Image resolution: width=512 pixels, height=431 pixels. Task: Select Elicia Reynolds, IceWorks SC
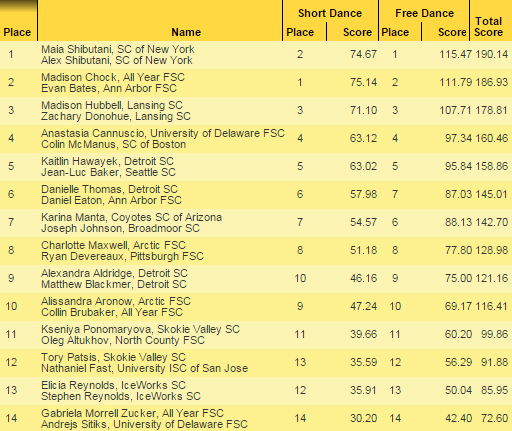coord(113,385)
